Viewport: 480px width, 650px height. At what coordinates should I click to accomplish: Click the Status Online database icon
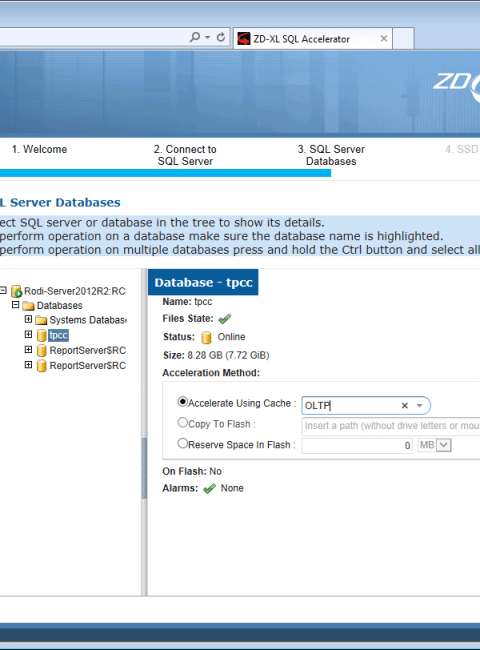[x=206, y=337]
